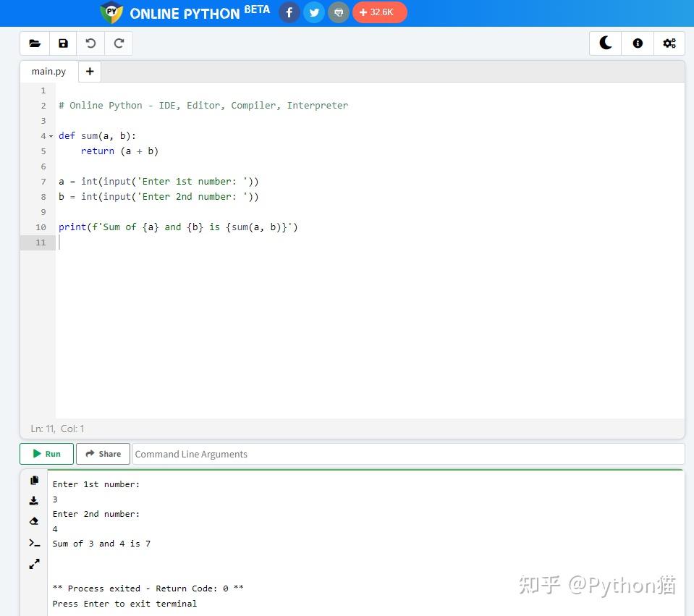Open the editor settings gear

tap(669, 43)
